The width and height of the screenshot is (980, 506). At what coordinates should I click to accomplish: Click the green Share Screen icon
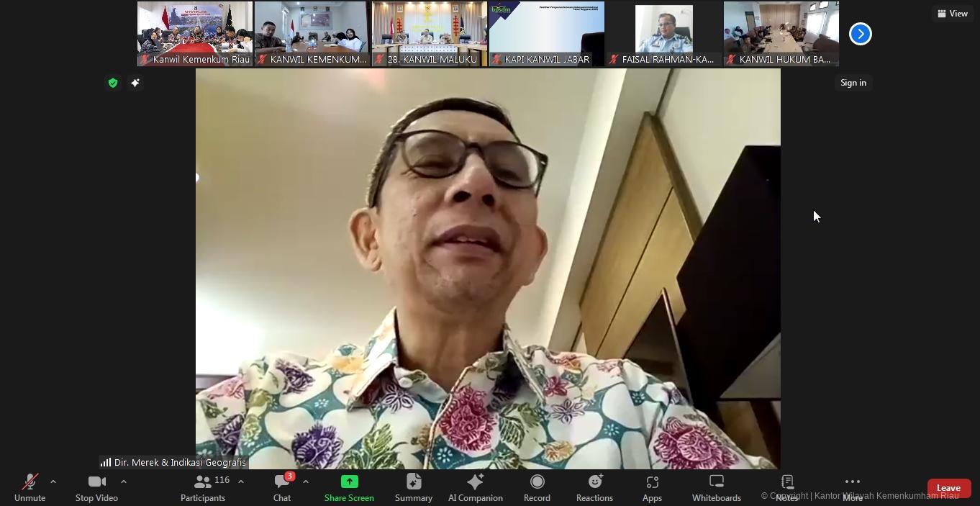click(x=349, y=482)
